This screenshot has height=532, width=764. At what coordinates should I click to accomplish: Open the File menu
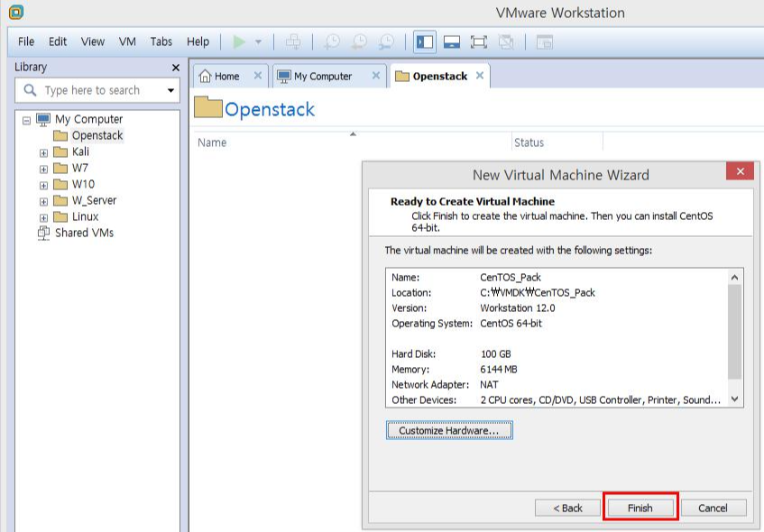point(26,41)
